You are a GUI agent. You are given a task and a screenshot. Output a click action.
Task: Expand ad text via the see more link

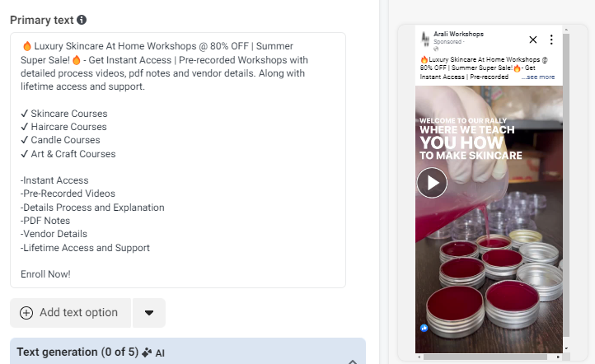click(x=538, y=77)
